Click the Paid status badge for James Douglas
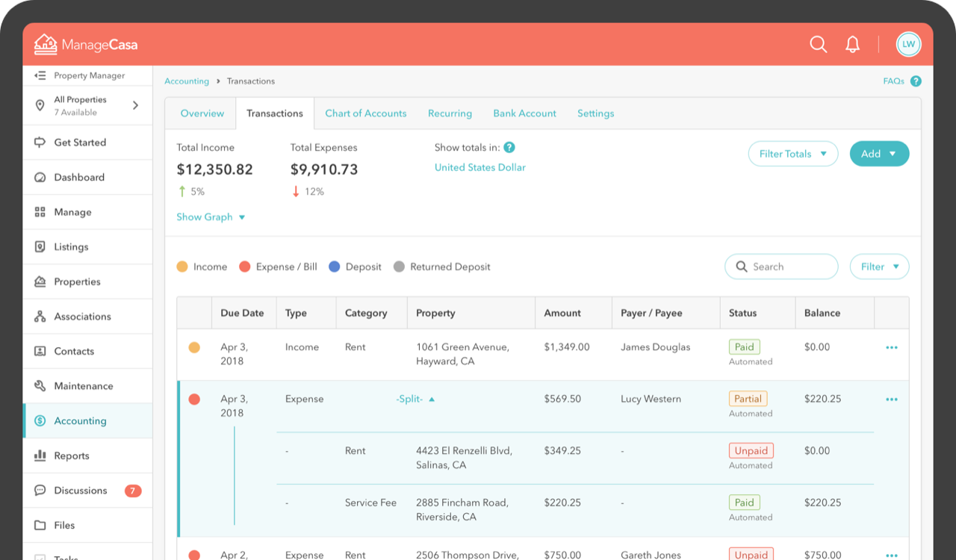956x560 pixels. point(745,346)
